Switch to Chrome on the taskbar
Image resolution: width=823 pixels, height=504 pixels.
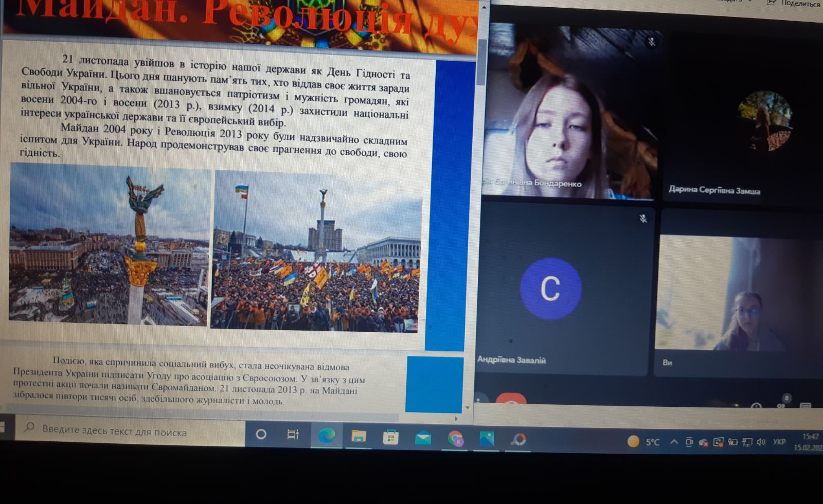coord(455,439)
